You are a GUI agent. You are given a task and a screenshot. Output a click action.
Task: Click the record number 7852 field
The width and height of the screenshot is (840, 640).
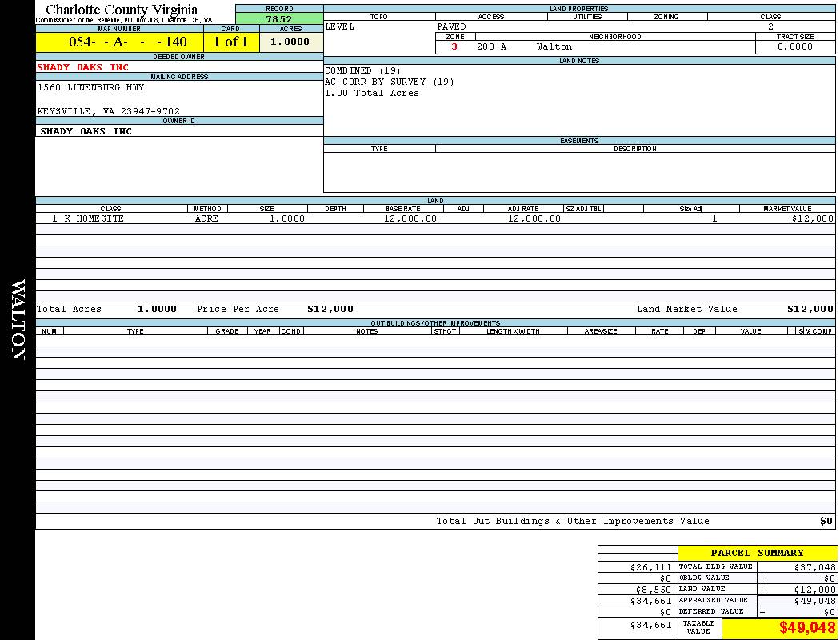pos(279,19)
